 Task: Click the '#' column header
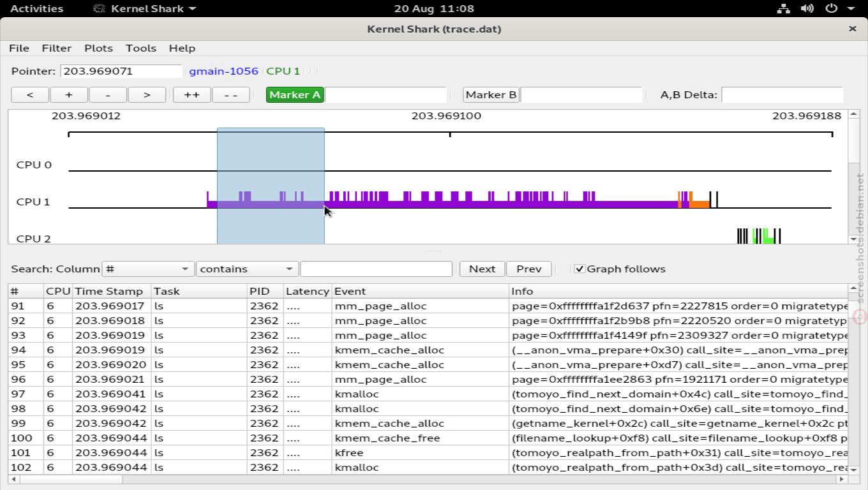click(x=26, y=291)
